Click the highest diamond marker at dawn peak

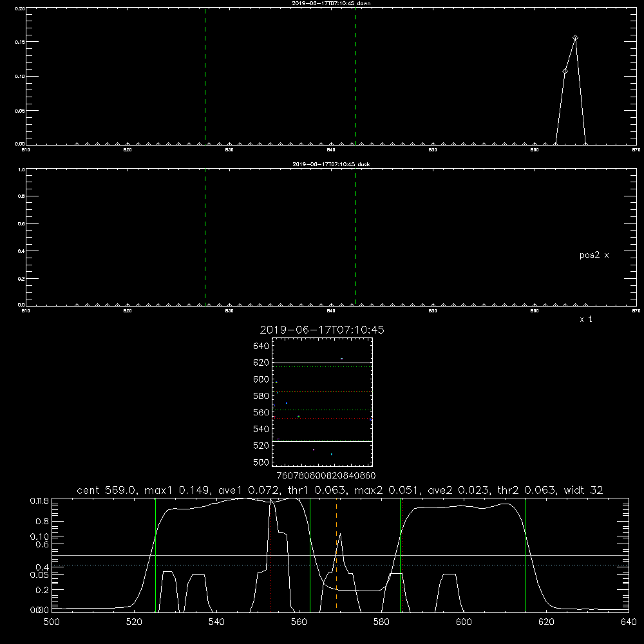[x=575, y=38]
